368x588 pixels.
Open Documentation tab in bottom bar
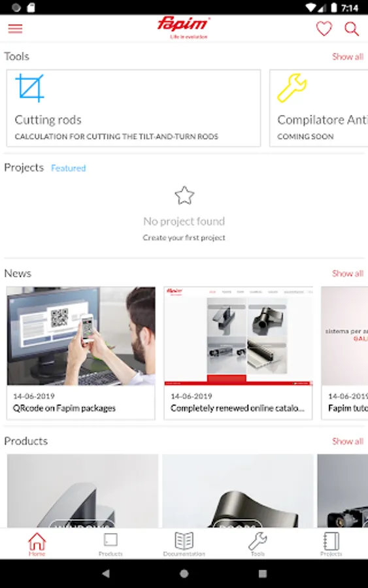(184, 544)
